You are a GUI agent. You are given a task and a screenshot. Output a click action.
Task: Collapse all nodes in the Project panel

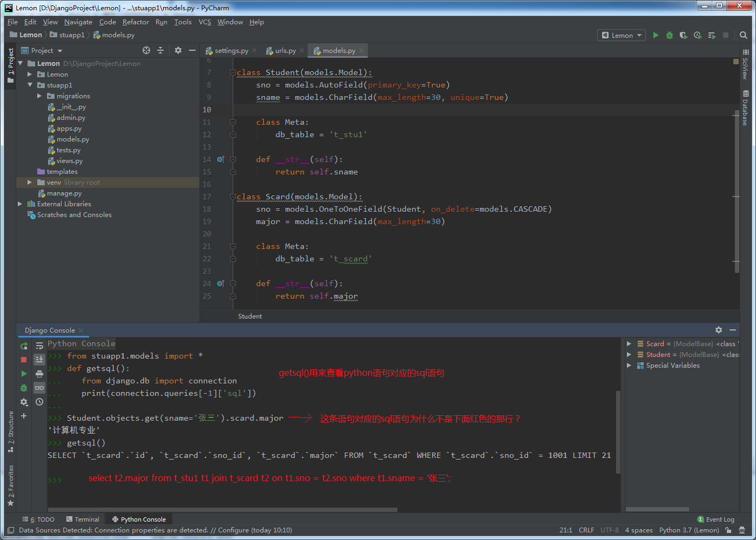(x=160, y=50)
